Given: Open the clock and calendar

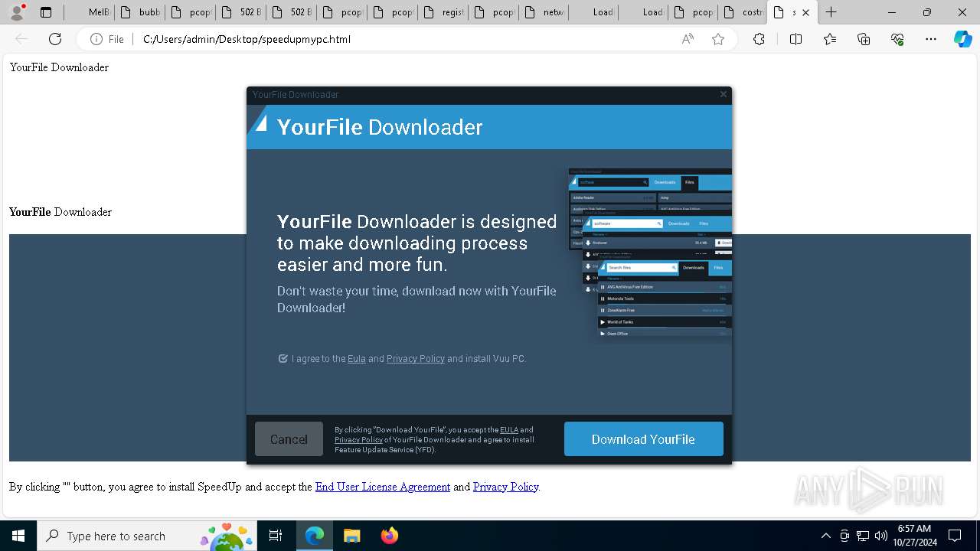Looking at the screenshot, I should [914, 536].
